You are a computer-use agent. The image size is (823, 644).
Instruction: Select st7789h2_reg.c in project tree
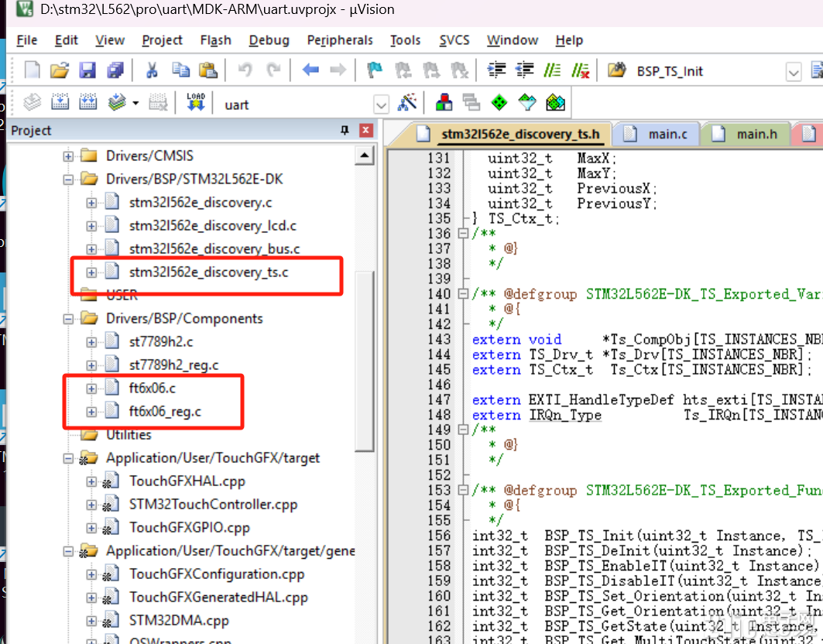pyautogui.click(x=173, y=365)
